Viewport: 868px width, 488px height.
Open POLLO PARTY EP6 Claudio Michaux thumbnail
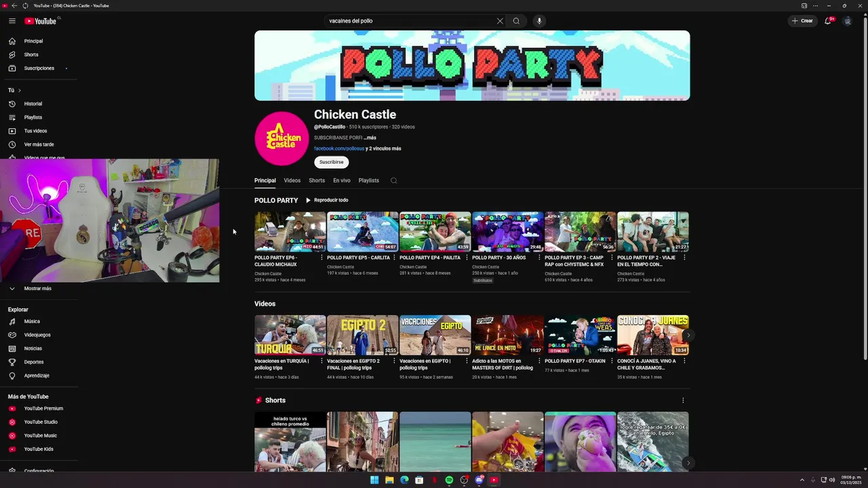[290, 232]
